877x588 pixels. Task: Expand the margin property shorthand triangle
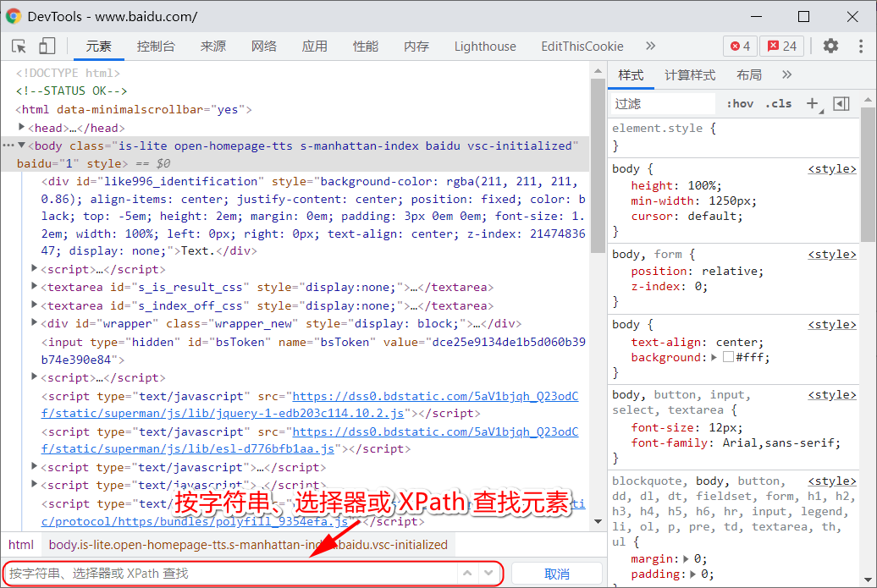pos(687,558)
